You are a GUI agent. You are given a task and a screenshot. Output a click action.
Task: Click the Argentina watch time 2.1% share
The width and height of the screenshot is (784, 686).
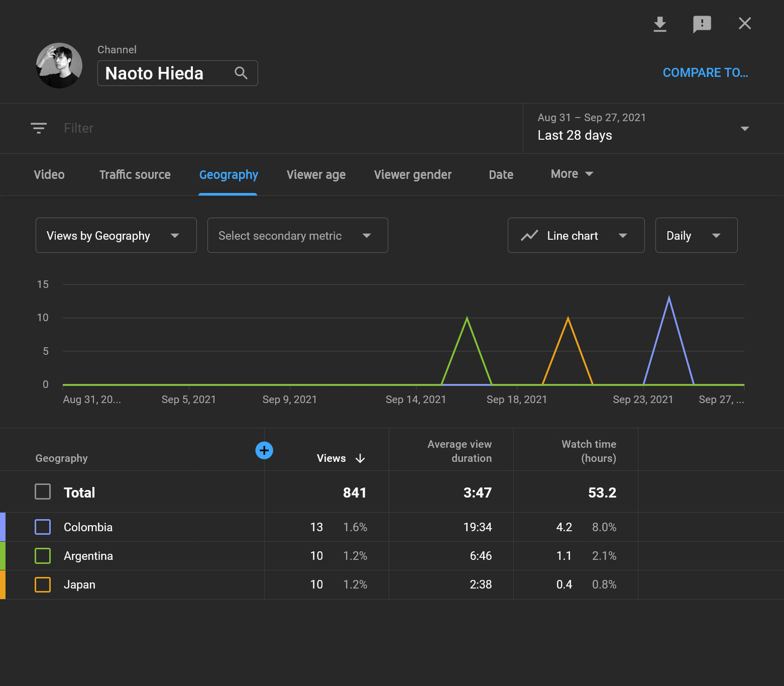tap(604, 556)
